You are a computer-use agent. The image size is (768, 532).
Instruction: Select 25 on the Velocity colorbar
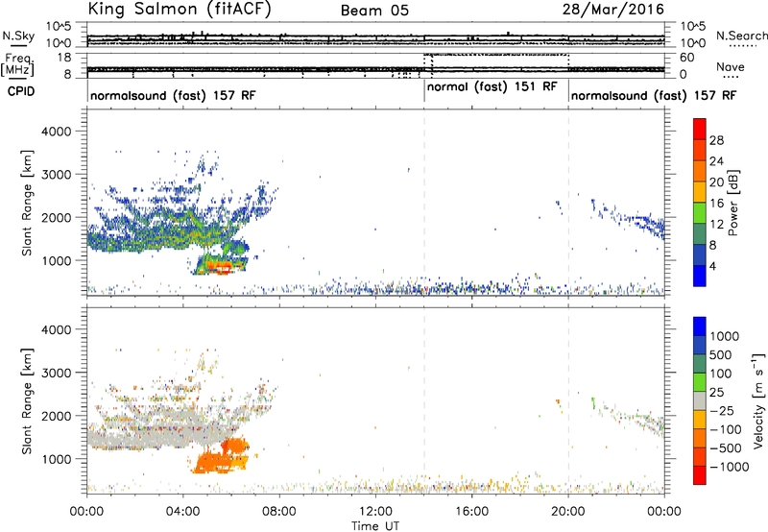point(717,393)
